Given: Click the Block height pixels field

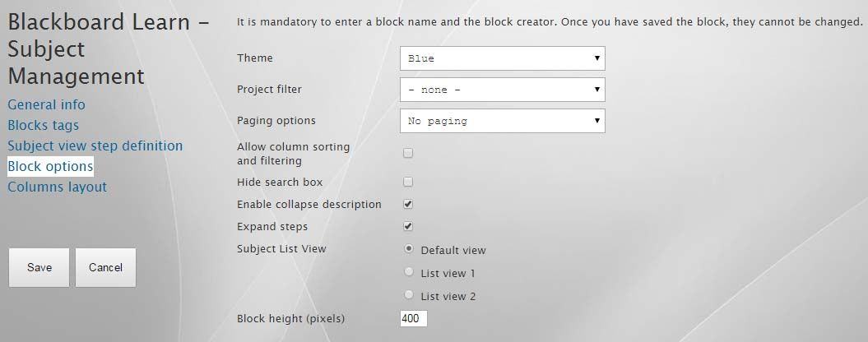Looking at the screenshot, I should coord(413,318).
